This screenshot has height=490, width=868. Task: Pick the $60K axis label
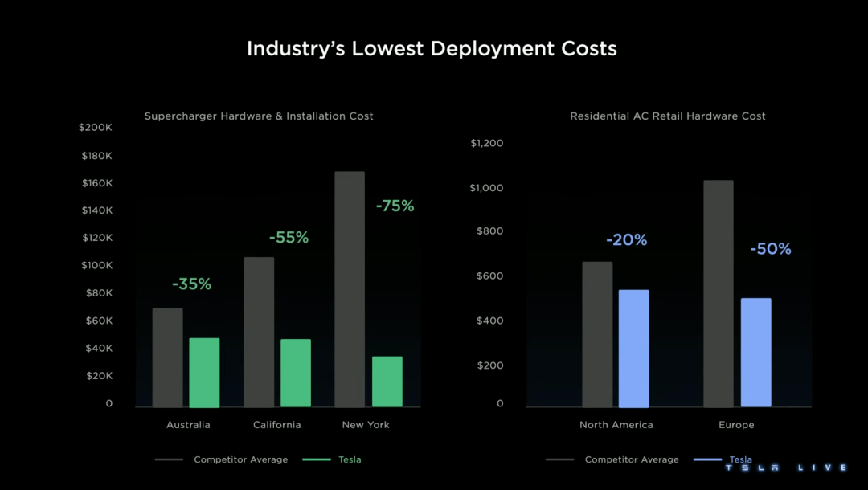click(99, 321)
